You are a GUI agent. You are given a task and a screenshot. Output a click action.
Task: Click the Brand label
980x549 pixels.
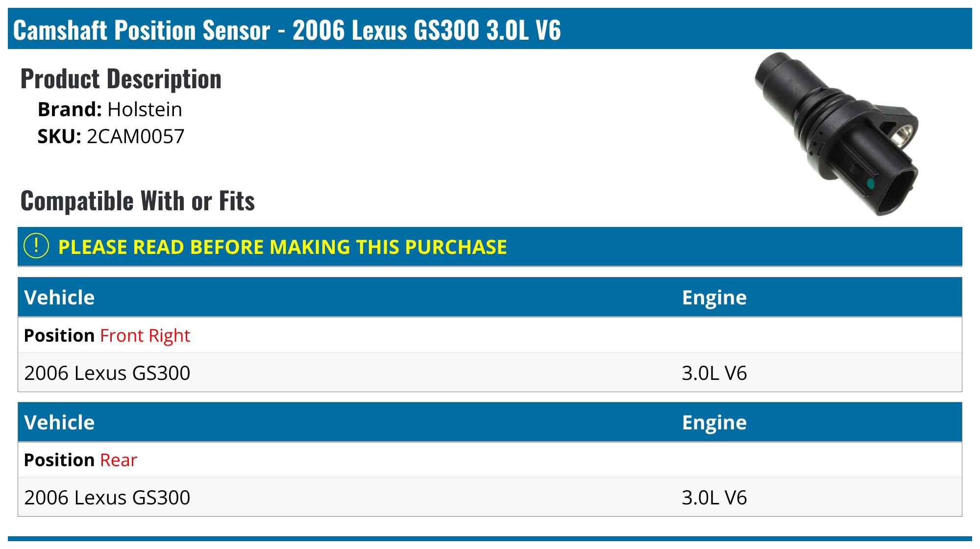70,109
